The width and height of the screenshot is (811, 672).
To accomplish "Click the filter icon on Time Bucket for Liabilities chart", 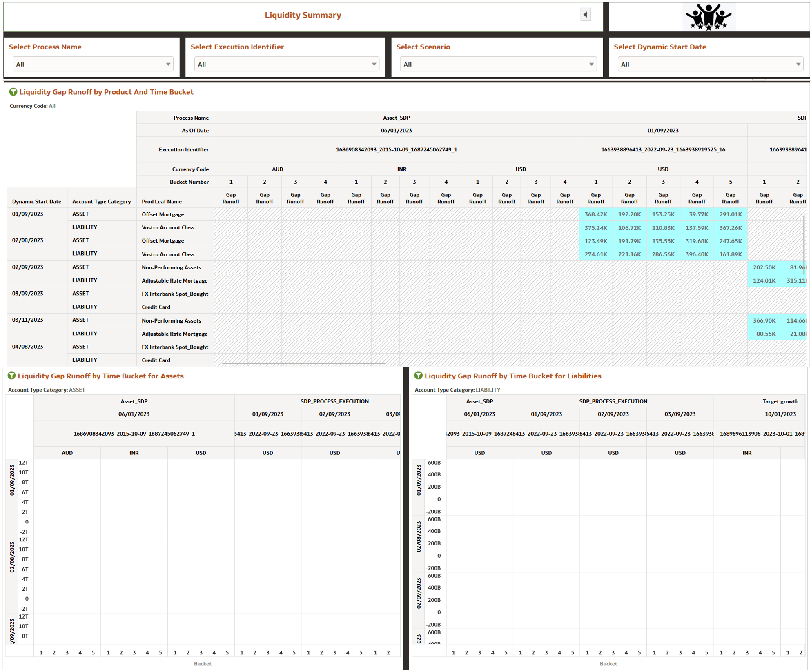I will pos(418,376).
